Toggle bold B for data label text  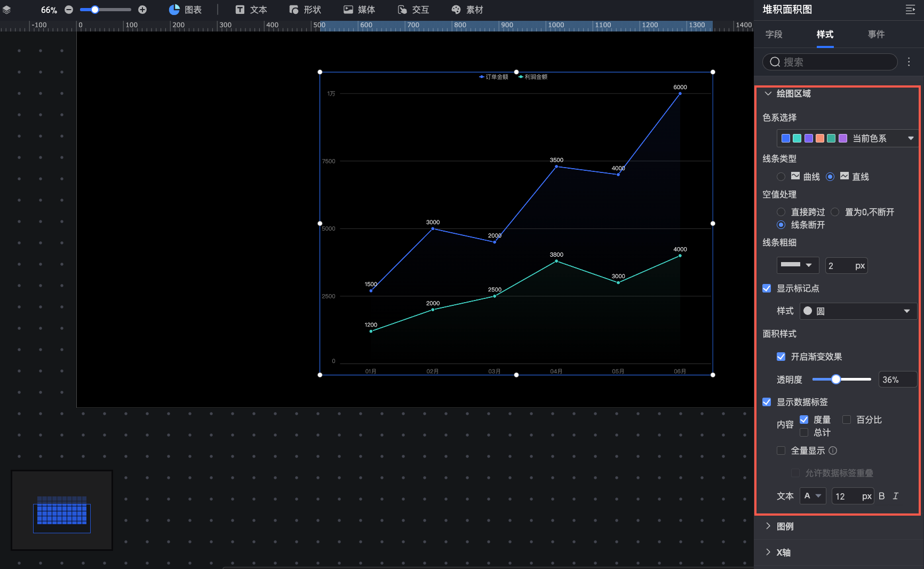(x=882, y=496)
